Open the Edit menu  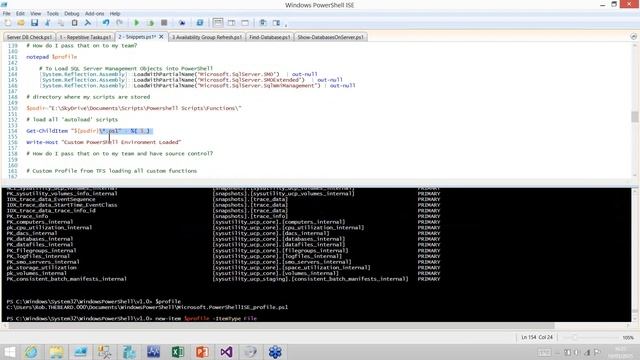(x=20, y=13)
